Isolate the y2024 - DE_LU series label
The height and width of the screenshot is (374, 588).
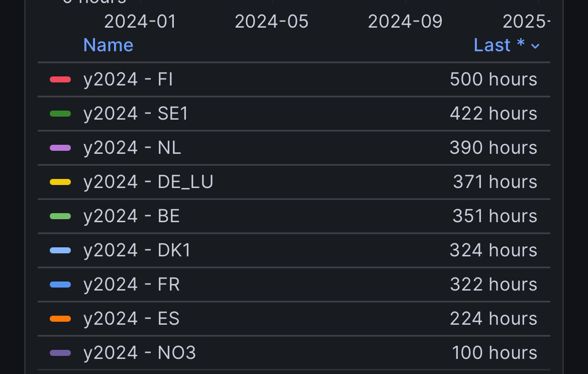148,182
